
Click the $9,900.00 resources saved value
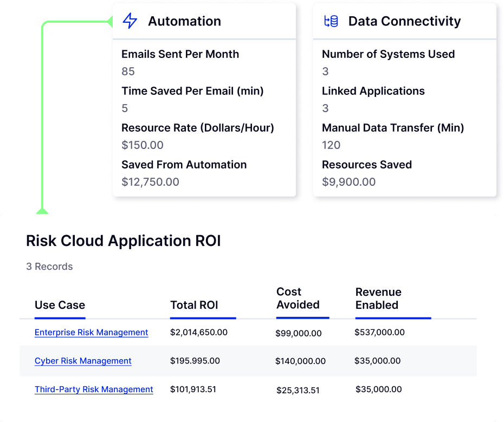(x=349, y=182)
